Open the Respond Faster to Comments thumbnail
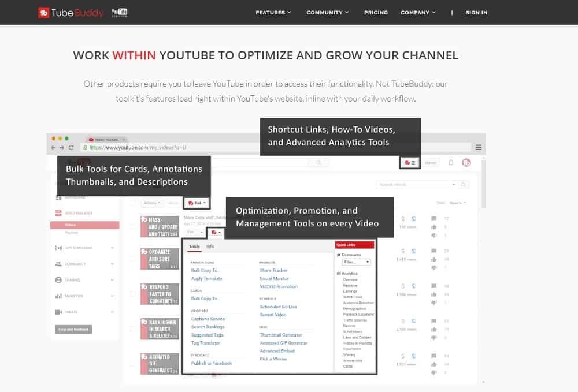Viewport: 578px width, 392px height. tap(160, 294)
